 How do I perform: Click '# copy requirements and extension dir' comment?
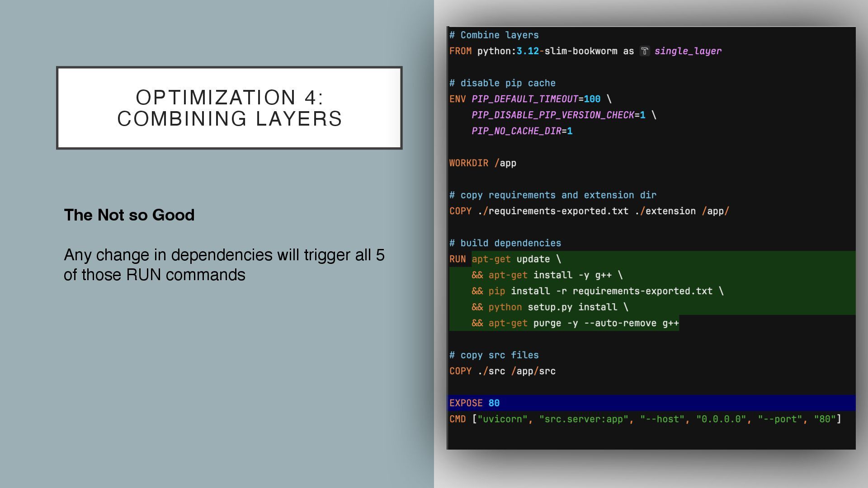click(x=552, y=195)
